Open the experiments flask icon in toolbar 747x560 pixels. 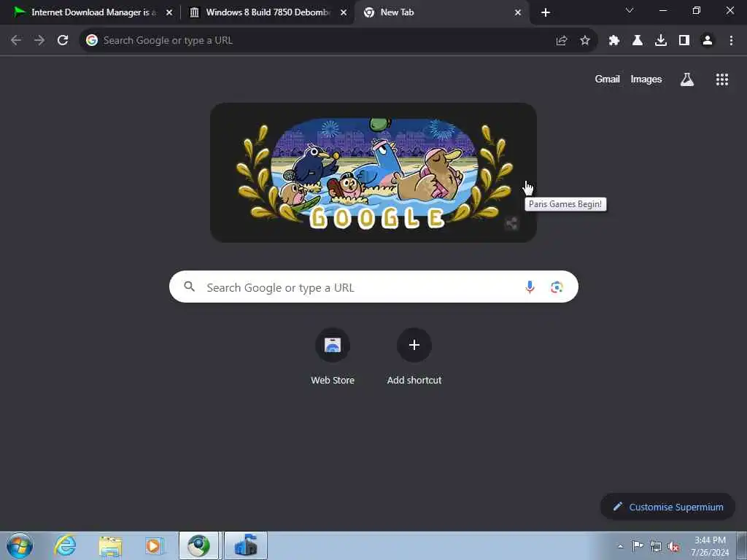click(638, 41)
